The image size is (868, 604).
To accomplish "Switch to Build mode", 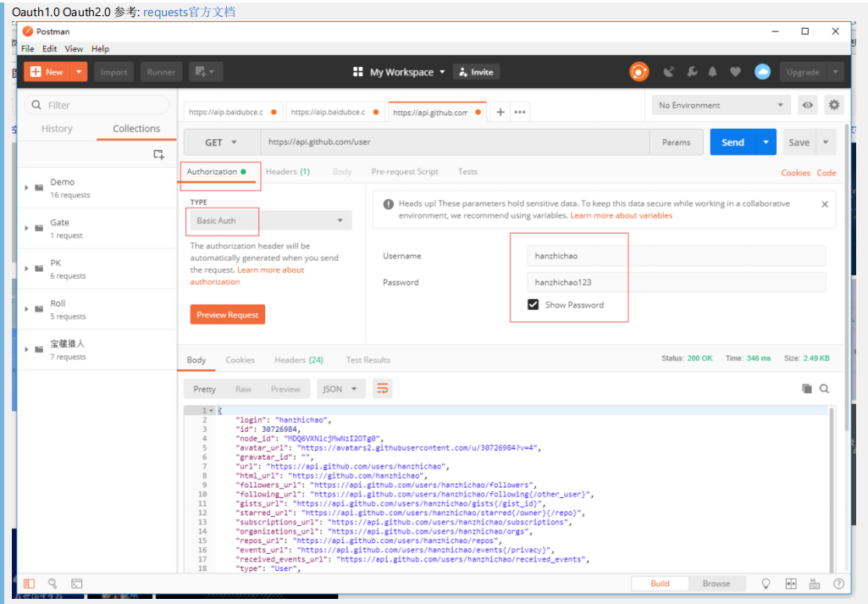I will click(x=660, y=584).
